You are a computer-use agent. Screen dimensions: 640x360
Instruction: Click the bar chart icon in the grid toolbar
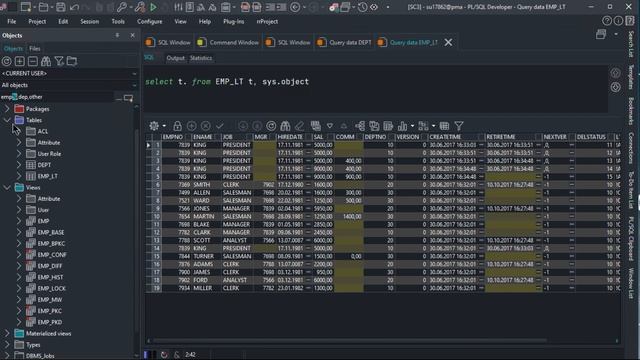[x=402, y=126]
